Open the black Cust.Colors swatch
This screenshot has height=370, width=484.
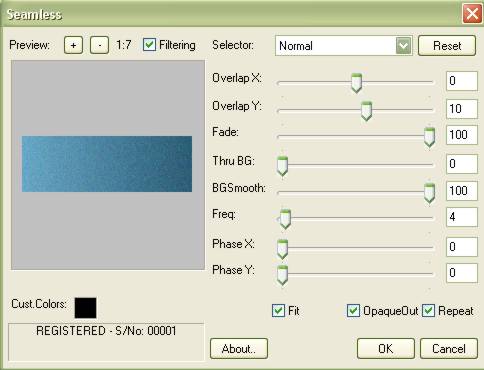coord(86,308)
